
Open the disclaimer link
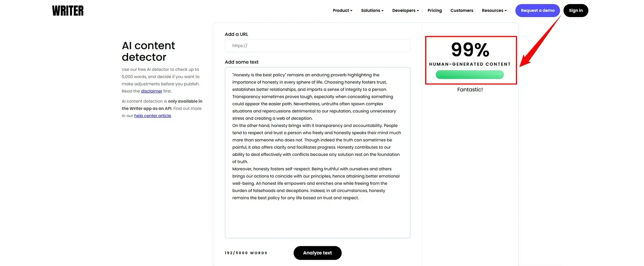(x=151, y=91)
